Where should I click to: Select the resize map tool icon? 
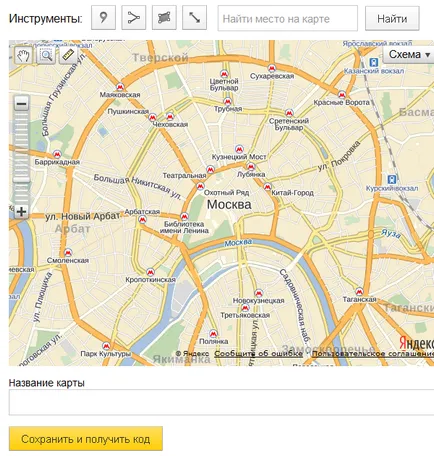click(194, 18)
